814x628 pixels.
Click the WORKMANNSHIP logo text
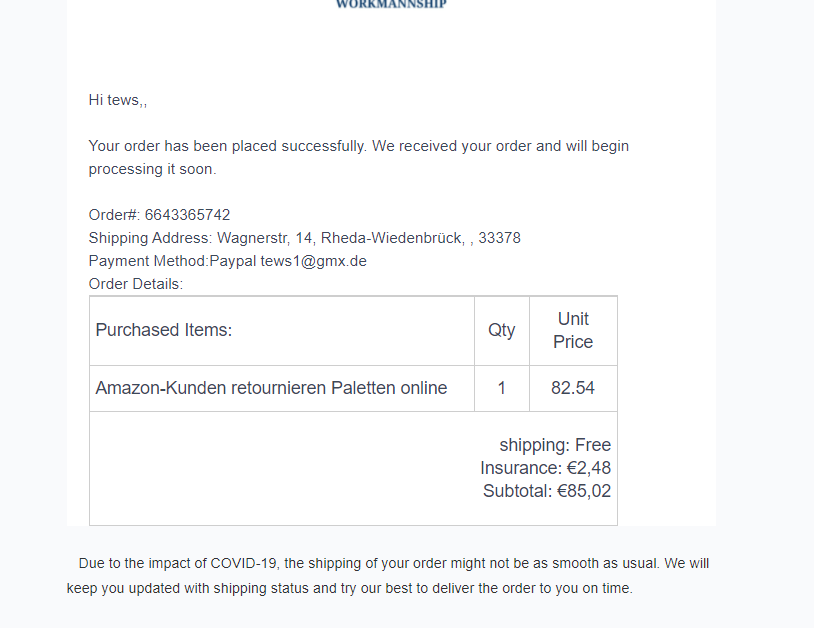click(391, 4)
